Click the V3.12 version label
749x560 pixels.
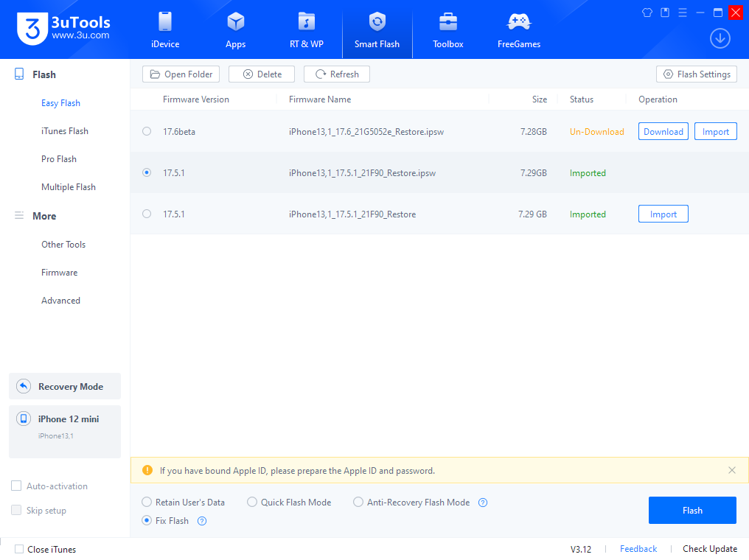pyautogui.click(x=581, y=550)
